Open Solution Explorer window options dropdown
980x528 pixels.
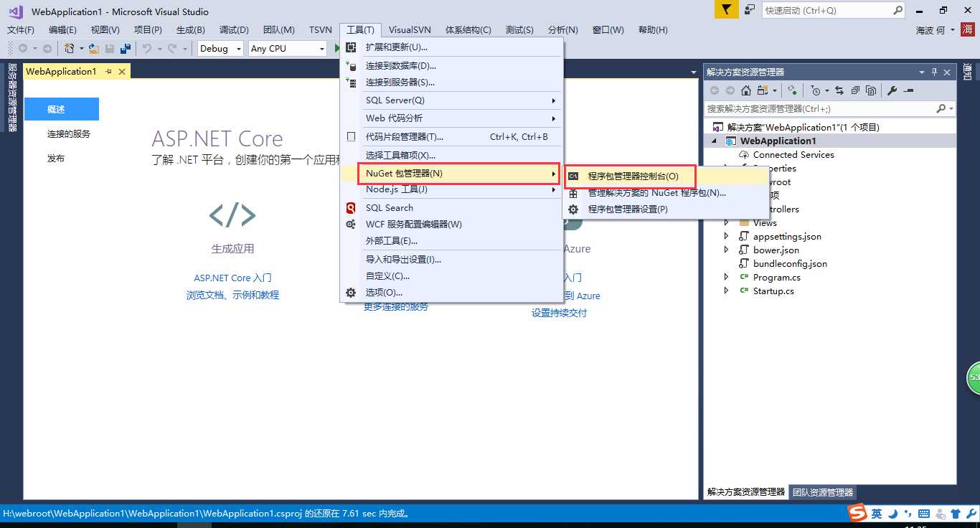[x=922, y=72]
